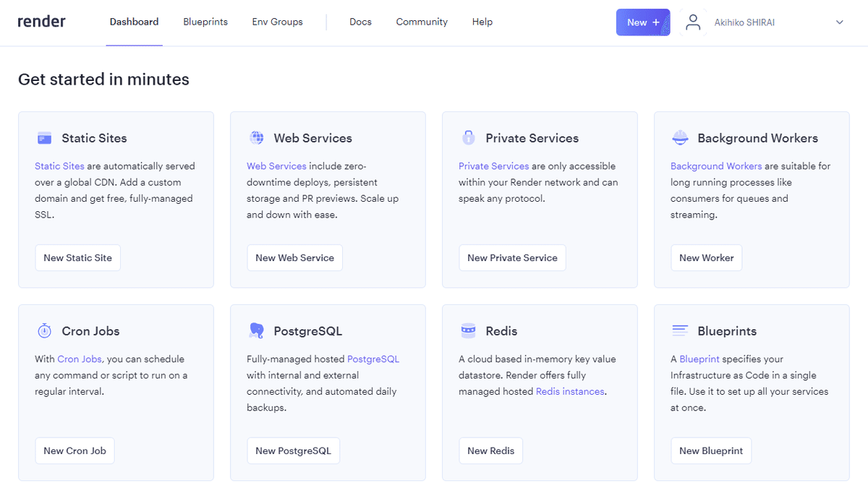868x504 pixels.
Task: Click the Web Services globe icon
Action: tap(256, 137)
